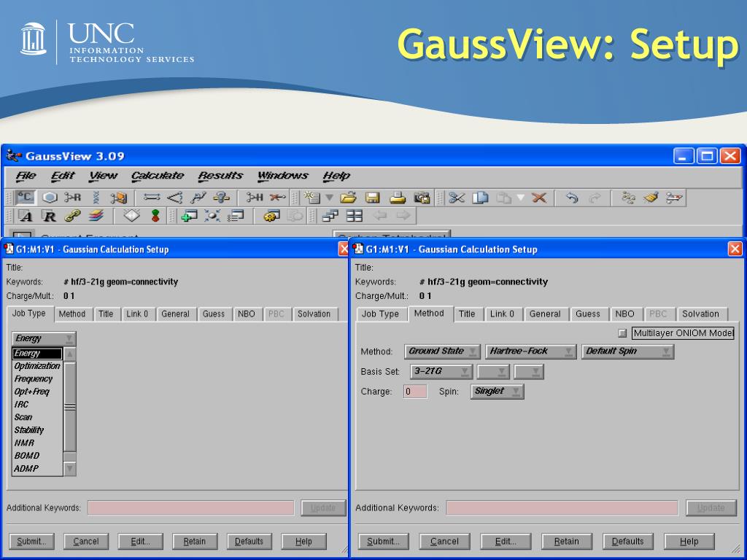
Task: Center the molecule with the Center icon
Action: 212,216
